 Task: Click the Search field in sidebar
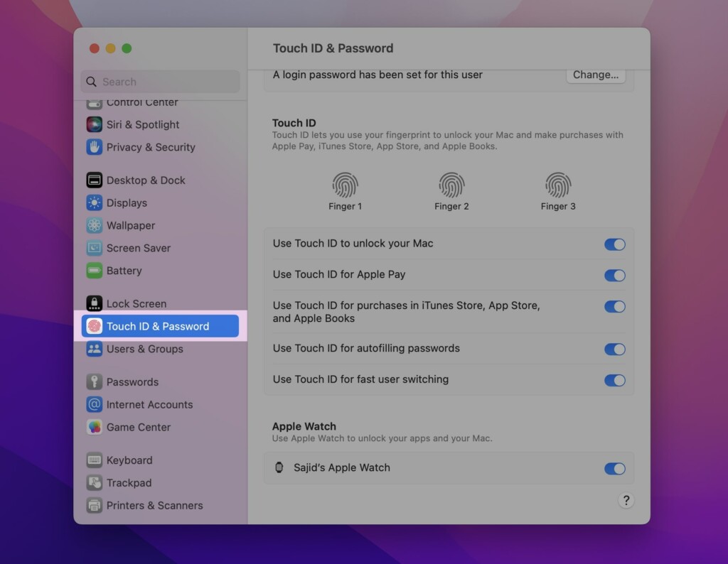pyautogui.click(x=161, y=82)
